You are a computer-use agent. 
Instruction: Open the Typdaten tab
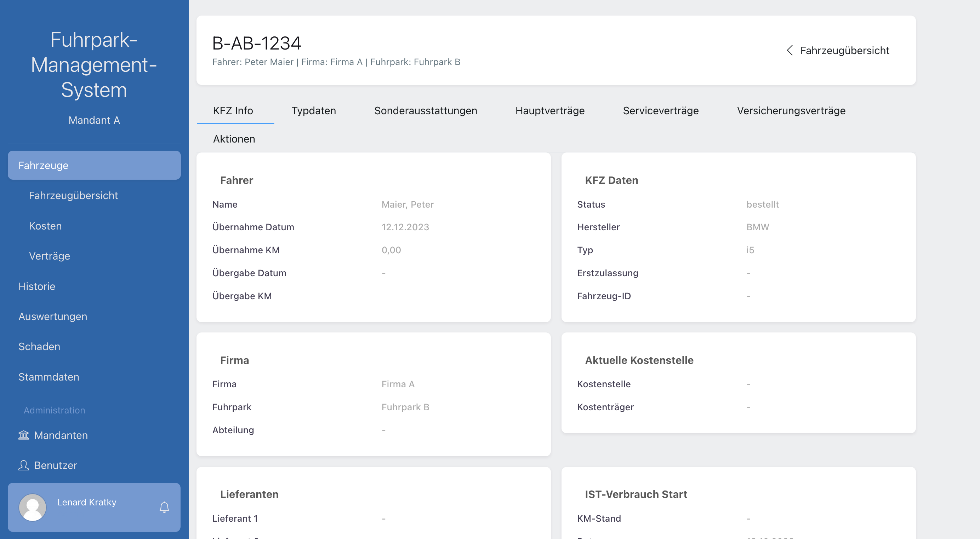pos(313,111)
